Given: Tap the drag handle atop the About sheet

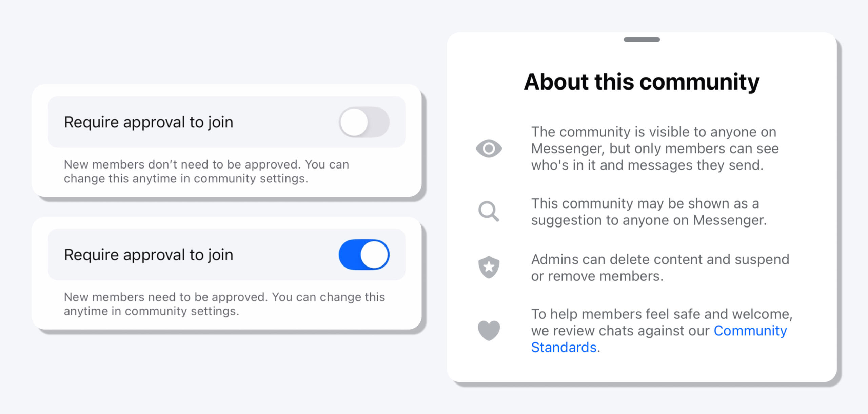Looking at the screenshot, I should (x=642, y=40).
